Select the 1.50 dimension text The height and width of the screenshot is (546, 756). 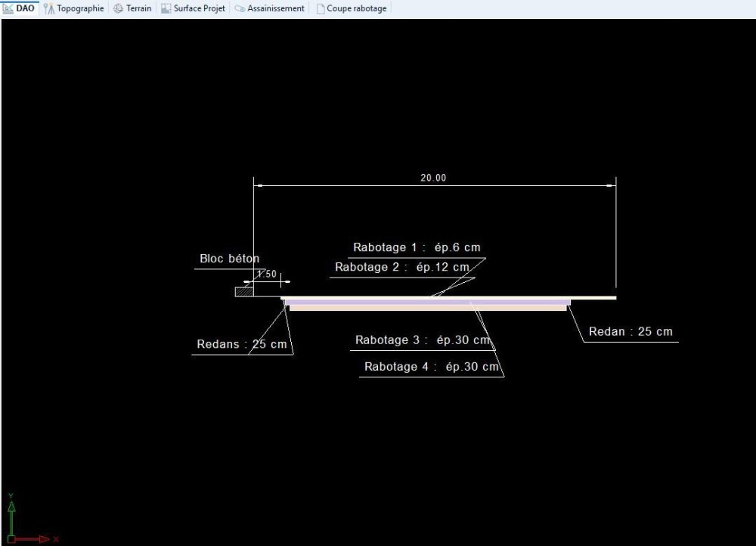point(267,274)
